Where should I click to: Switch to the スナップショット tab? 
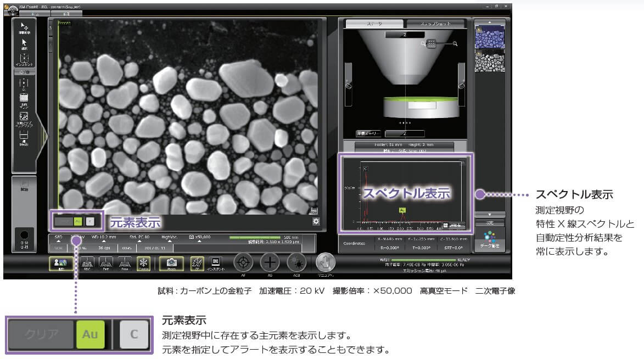(x=434, y=25)
